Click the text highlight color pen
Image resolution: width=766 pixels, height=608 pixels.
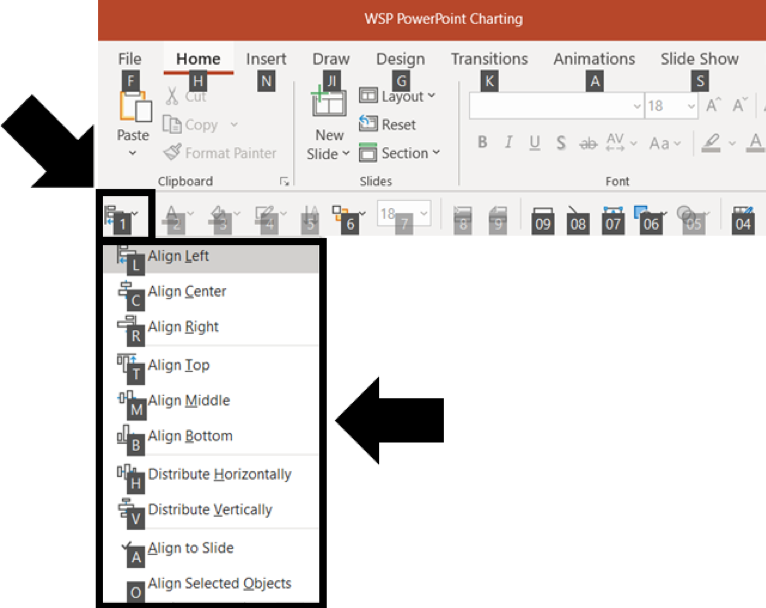point(711,143)
